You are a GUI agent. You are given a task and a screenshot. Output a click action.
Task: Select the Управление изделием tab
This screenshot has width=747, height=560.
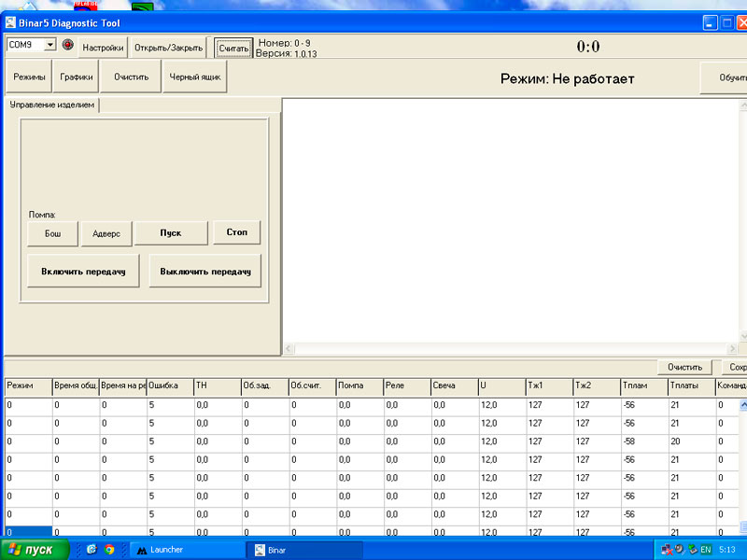[52, 105]
